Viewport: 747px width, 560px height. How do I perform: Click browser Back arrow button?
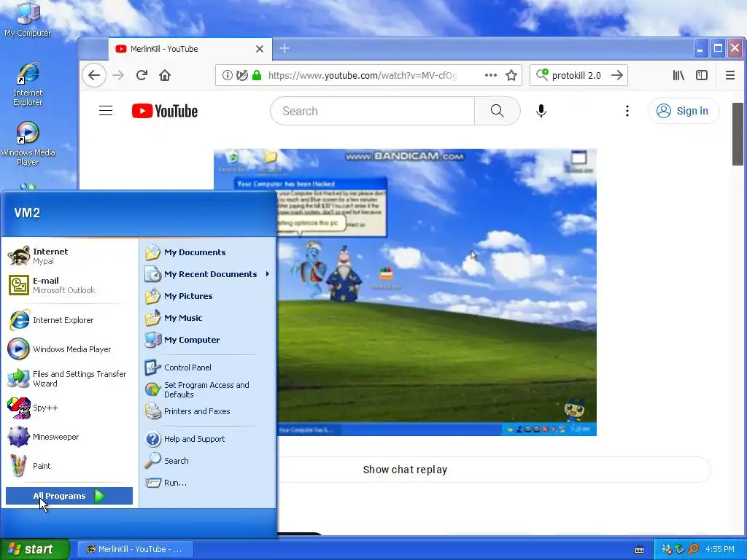tap(94, 75)
